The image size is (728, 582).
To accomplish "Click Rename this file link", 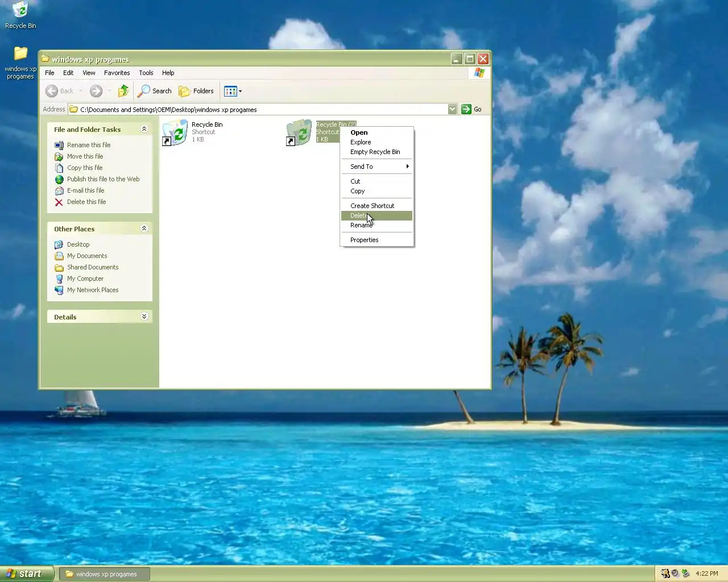I will [89, 145].
